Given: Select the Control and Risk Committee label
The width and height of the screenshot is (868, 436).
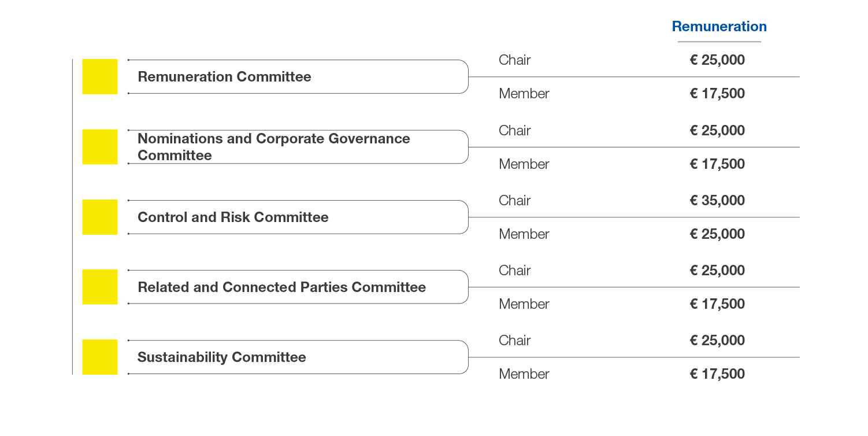Looking at the screenshot, I should (233, 217).
